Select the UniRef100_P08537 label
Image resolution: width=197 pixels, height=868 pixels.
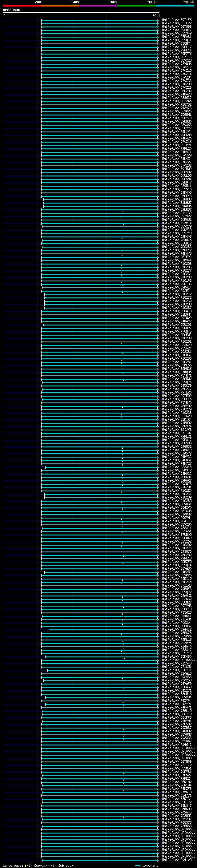[177, 724]
